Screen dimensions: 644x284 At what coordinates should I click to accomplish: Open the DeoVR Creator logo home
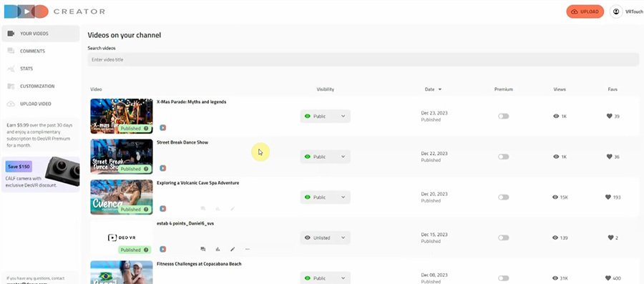[x=54, y=11]
